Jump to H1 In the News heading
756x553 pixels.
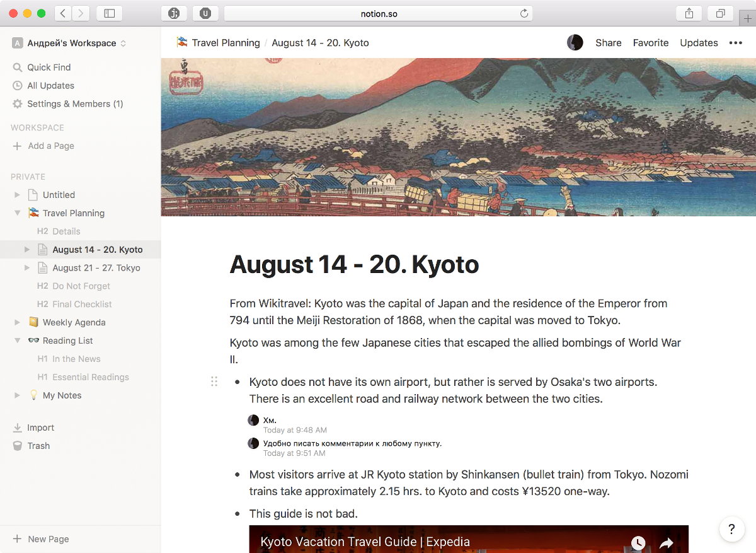coord(69,359)
